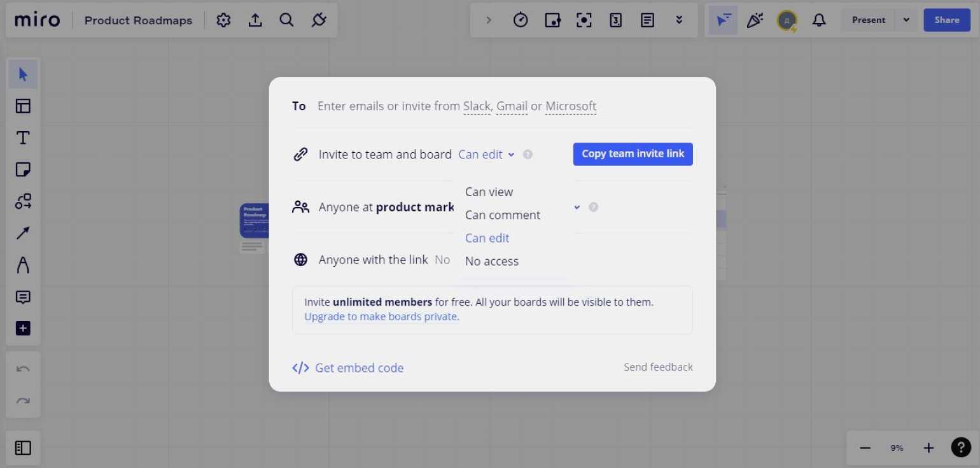Click the notifications bell icon
The width and height of the screenshot is (980, 468).
[x=819, y=20]
